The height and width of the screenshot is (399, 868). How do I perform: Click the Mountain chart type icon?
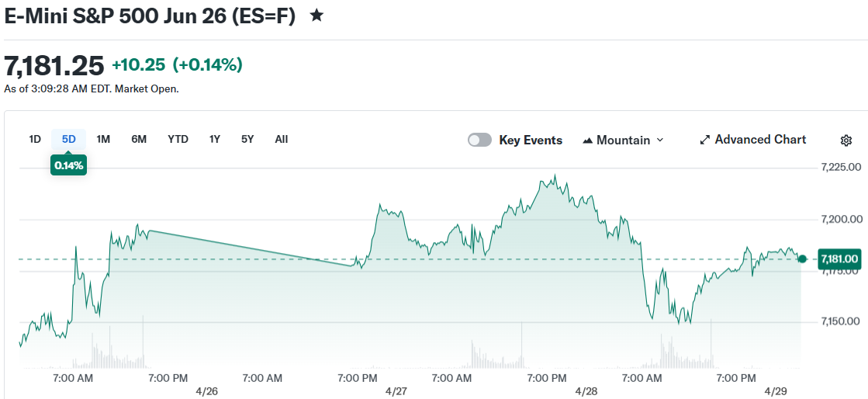tap(588, 141)
